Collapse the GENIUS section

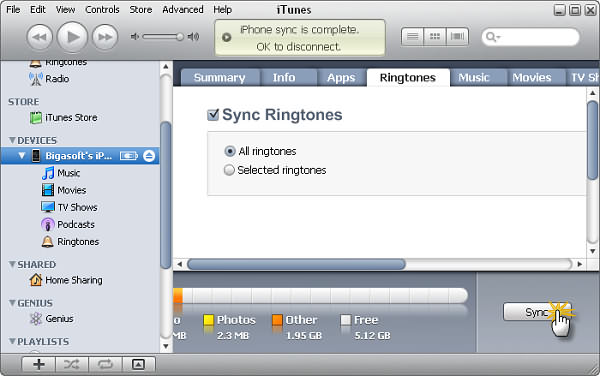12,303
